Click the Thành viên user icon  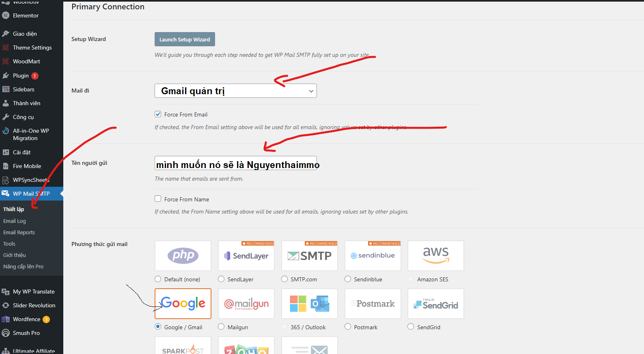point(6,103)
